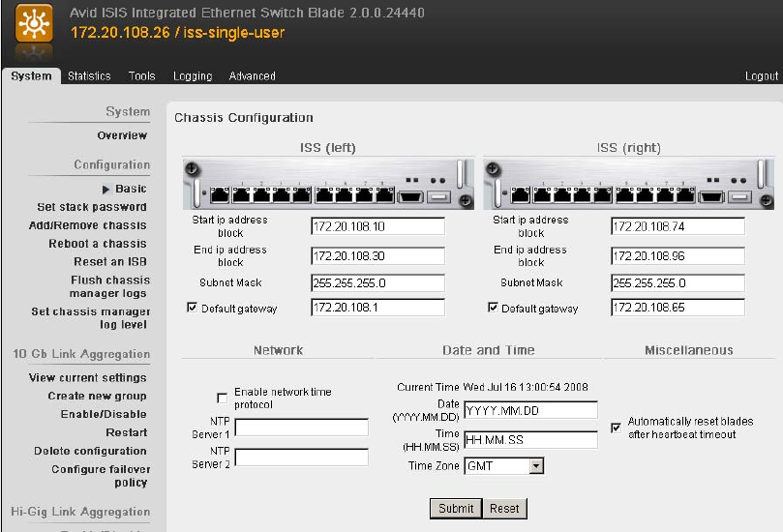Select Basic configuration in sidebar

point(131,189)
